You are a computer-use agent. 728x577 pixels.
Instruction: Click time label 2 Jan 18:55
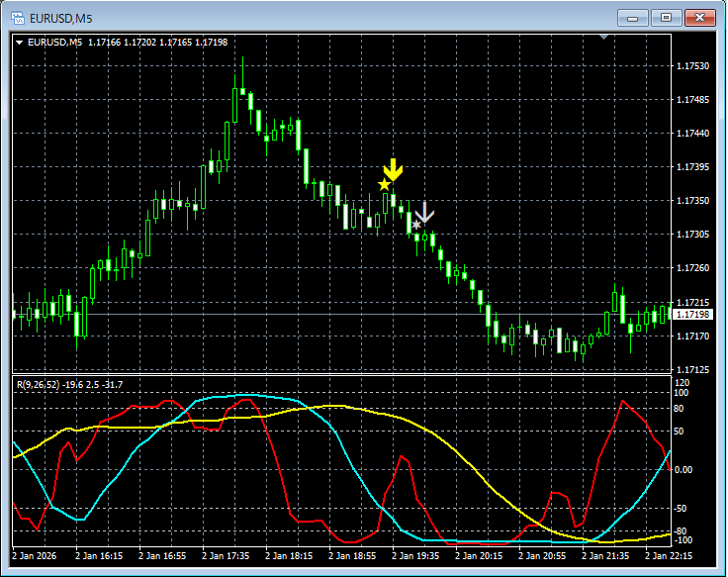point(352,555)
